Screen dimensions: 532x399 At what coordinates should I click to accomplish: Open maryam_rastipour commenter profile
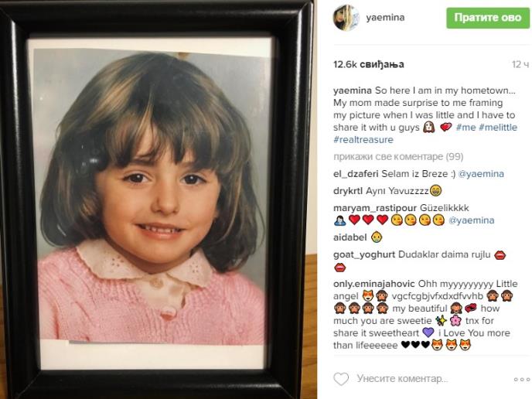tap(375, 208)
